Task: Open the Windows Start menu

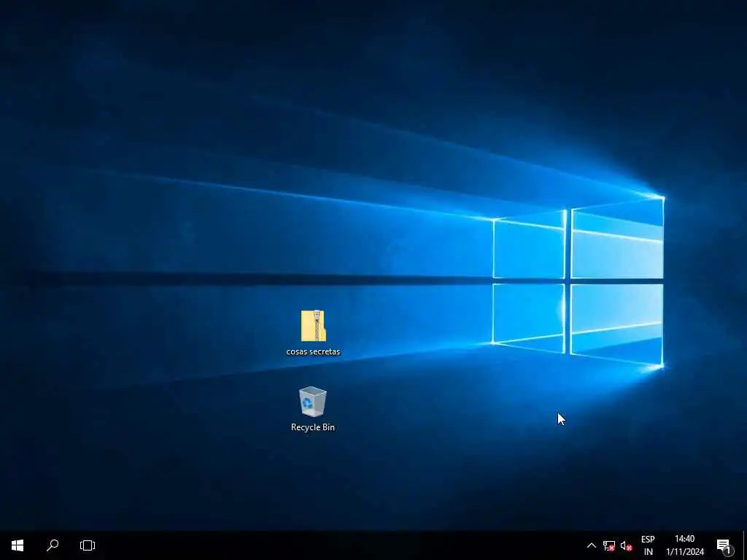Action: coord(18,545)
